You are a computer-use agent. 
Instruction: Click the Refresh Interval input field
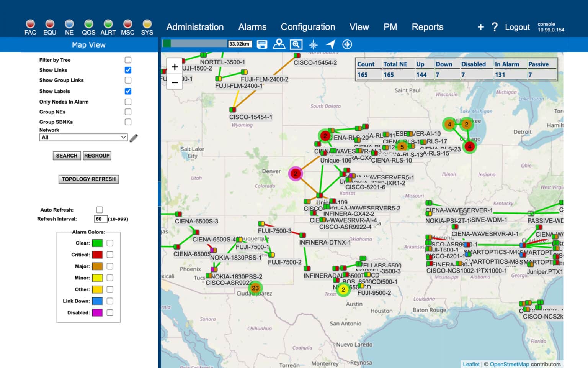point(100,219)
